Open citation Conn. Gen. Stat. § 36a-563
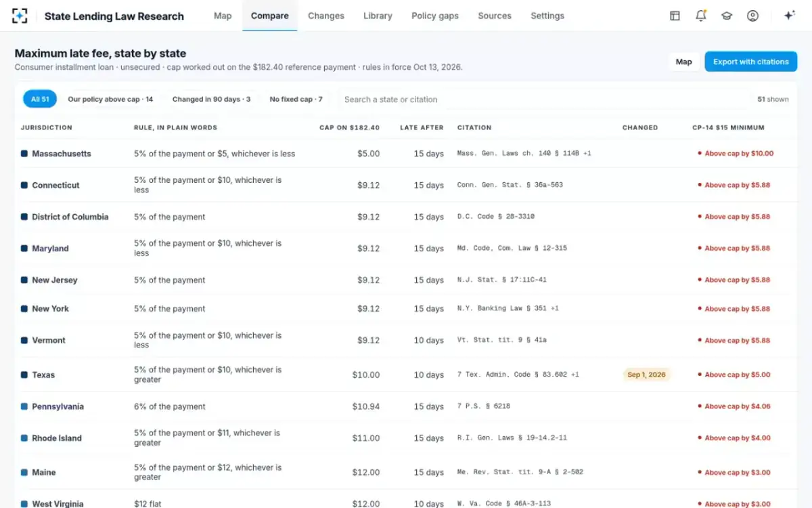The width and height of the screenshot is (812, 508). 510,185
